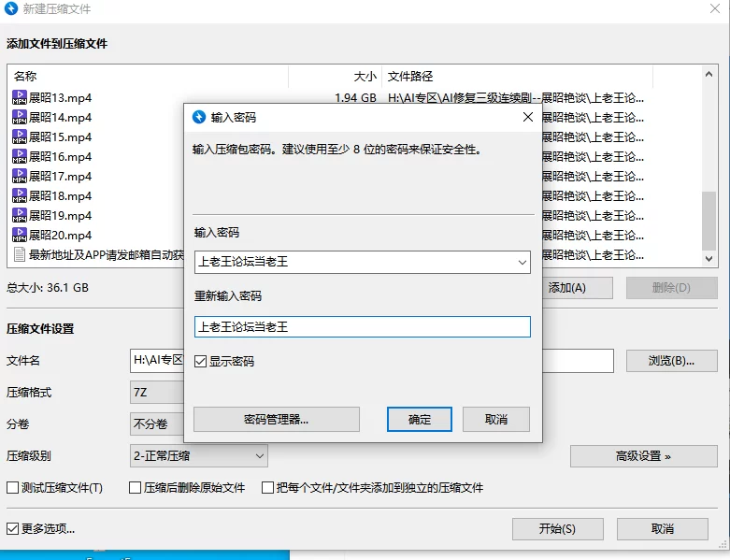Click the 文件名 path field
This screenshot has height=560, width=730.
tap(371, 361)
